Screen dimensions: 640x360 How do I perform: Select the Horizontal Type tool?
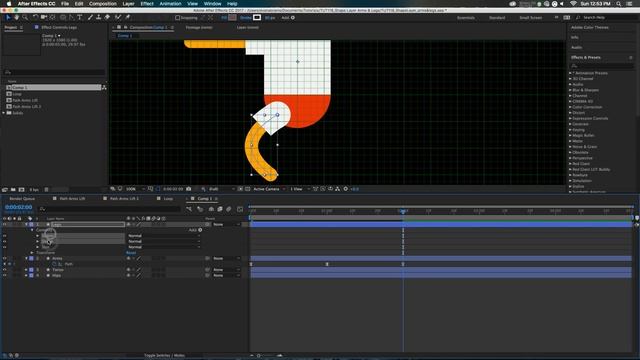click(x=80, y=18)
